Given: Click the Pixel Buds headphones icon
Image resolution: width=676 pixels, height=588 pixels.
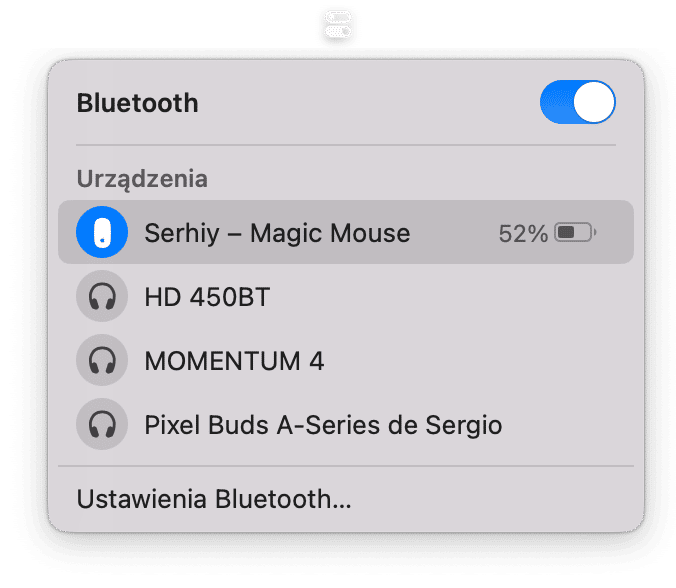Looking at the screenshot, I should pyautogui.click(x=102, y=424).
